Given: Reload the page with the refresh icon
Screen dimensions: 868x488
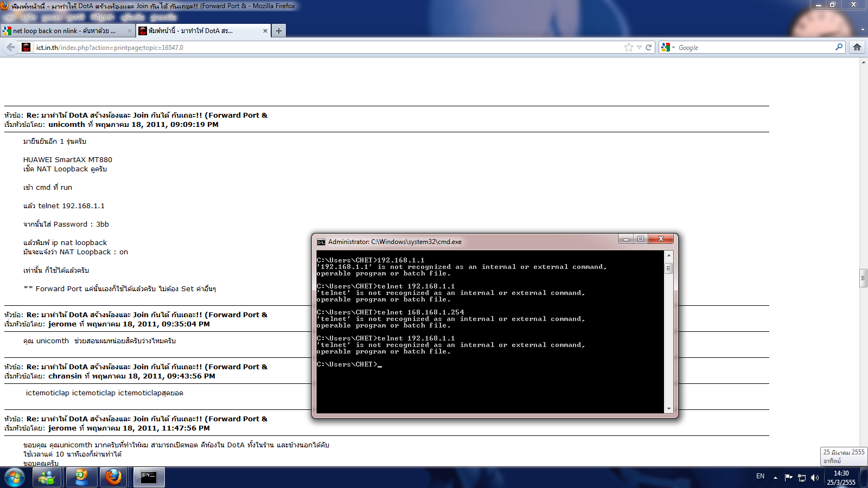Looking at the screenshot, I should pos(648,47).
